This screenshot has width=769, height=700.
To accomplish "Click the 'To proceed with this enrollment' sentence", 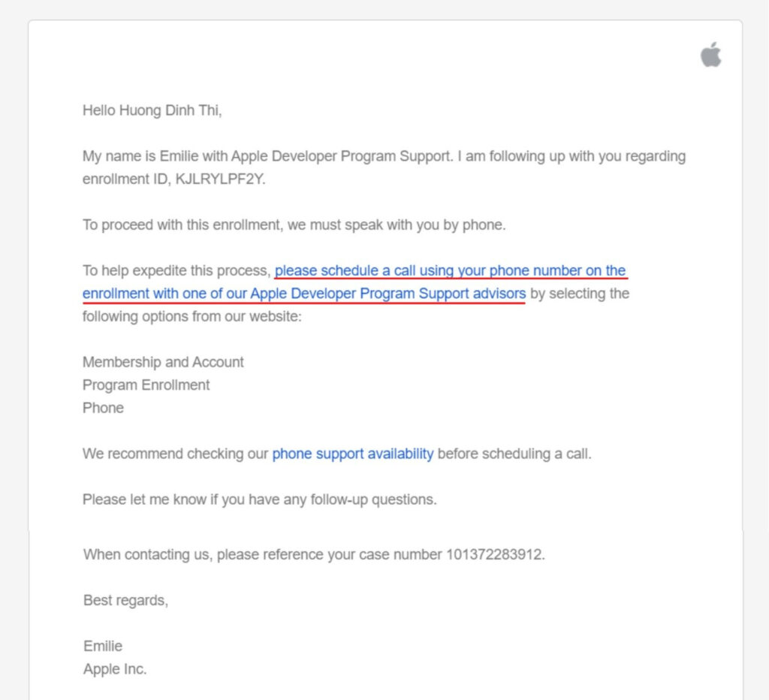I will click(294, 225).
